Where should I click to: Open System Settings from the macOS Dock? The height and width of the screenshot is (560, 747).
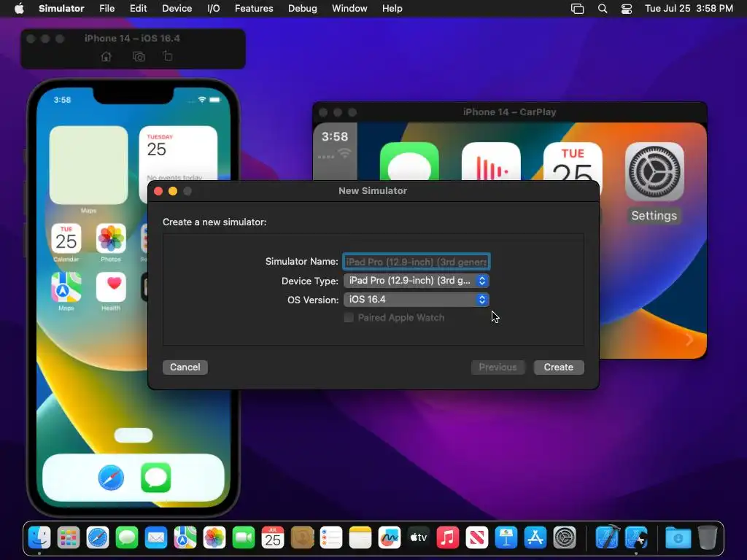click(565, 538)
